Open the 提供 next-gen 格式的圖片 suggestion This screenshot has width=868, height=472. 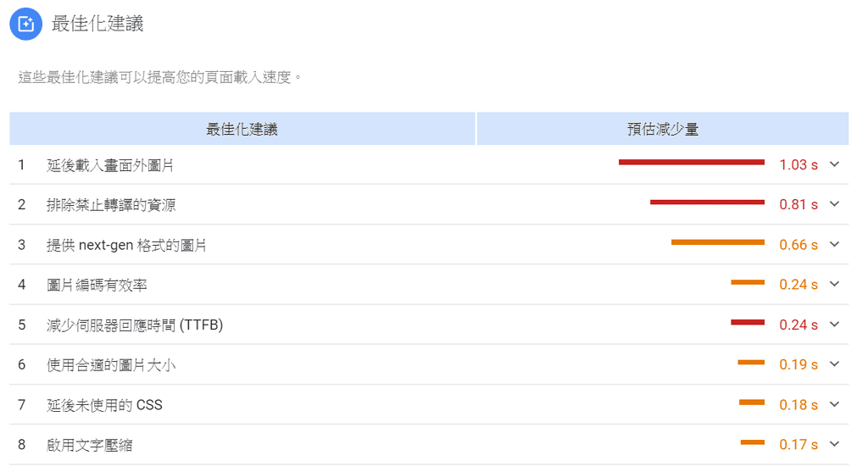[x=127, y=245]
